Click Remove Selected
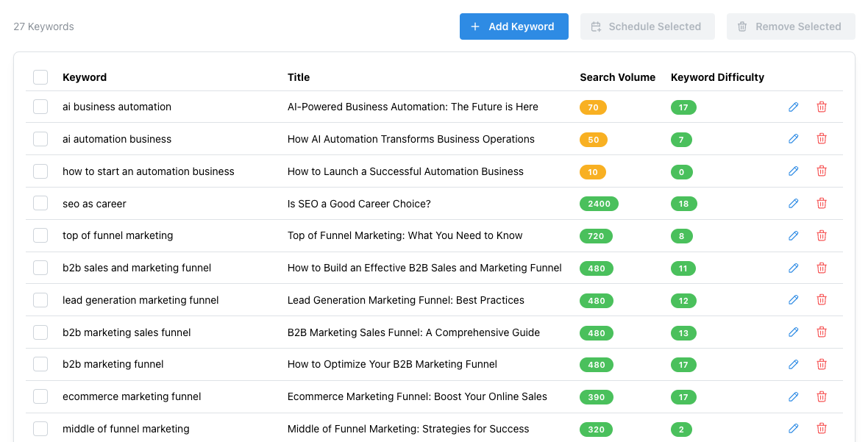Image resolution: width=868 pixels, height=442 pixels. 791,26
